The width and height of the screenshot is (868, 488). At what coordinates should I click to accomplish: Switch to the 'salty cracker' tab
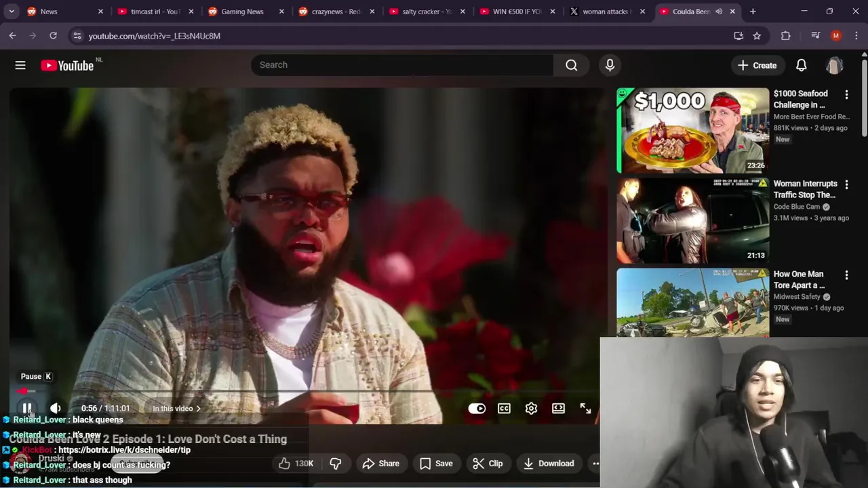[x=427, y=12]
